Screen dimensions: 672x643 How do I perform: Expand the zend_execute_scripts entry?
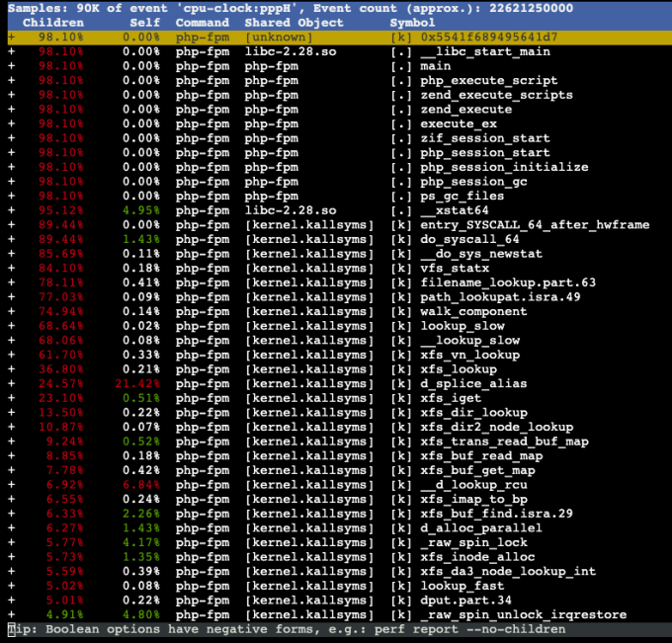pyautogui.click(x=12, y=95)
